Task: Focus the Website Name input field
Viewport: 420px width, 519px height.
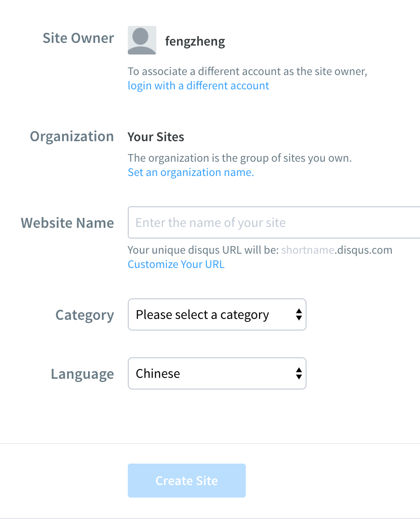Action: click(x=274, y=222)
